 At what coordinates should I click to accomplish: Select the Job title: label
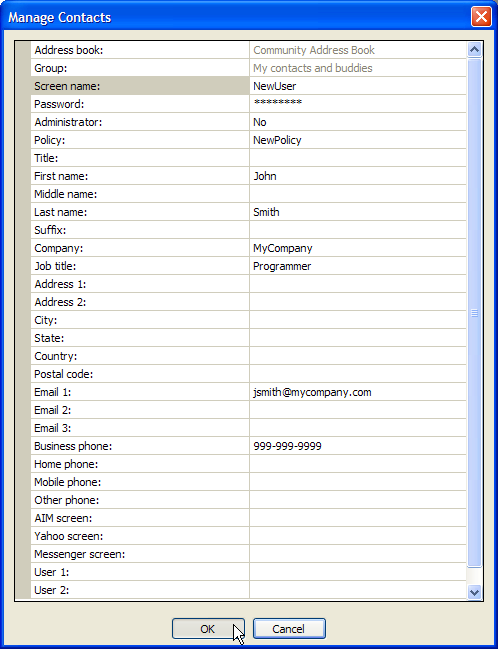(140, 266)
